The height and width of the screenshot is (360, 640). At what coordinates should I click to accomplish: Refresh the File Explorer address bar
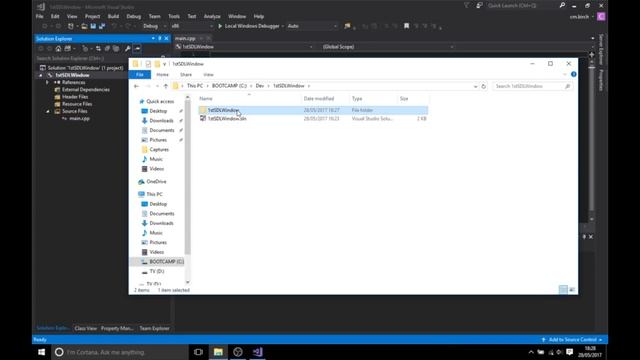484,86
